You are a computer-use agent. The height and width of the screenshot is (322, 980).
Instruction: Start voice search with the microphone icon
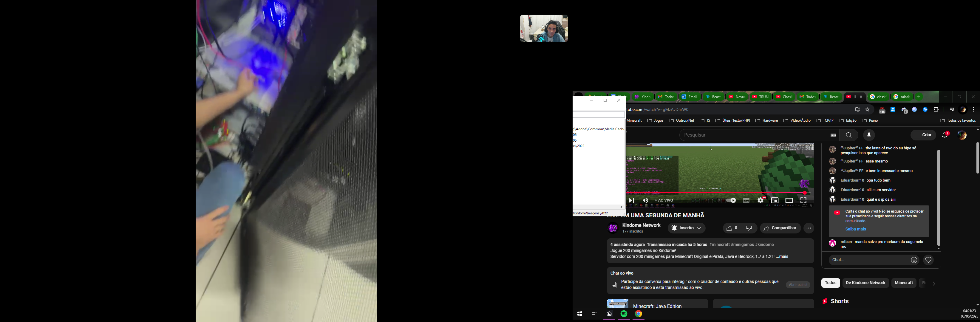click(x=869, y=135)
